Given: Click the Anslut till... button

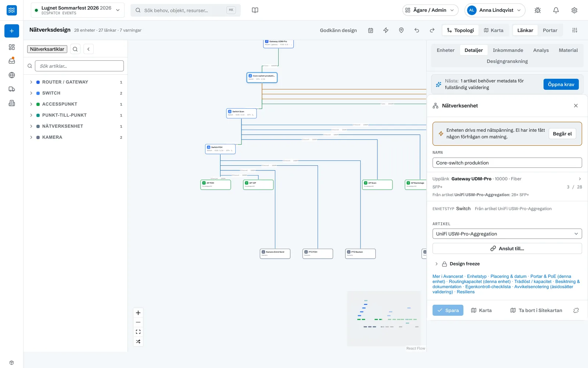Looking at the screenshot, I should (507, 248).
